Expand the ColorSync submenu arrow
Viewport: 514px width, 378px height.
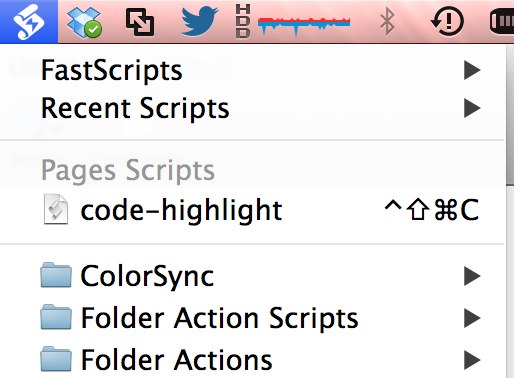tap(472, 276)
